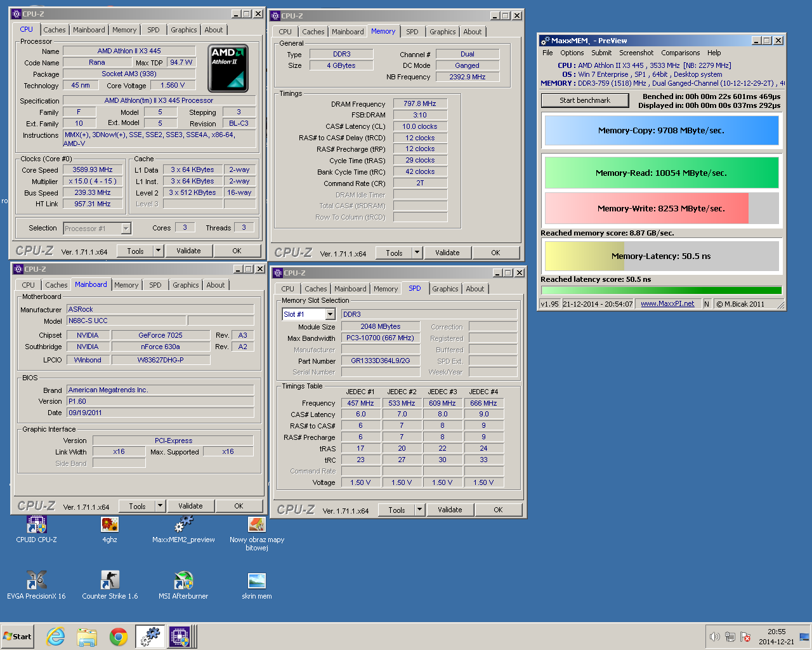
Task: Click Validate in CPU tab window
Action: click(x=188, y=251)
